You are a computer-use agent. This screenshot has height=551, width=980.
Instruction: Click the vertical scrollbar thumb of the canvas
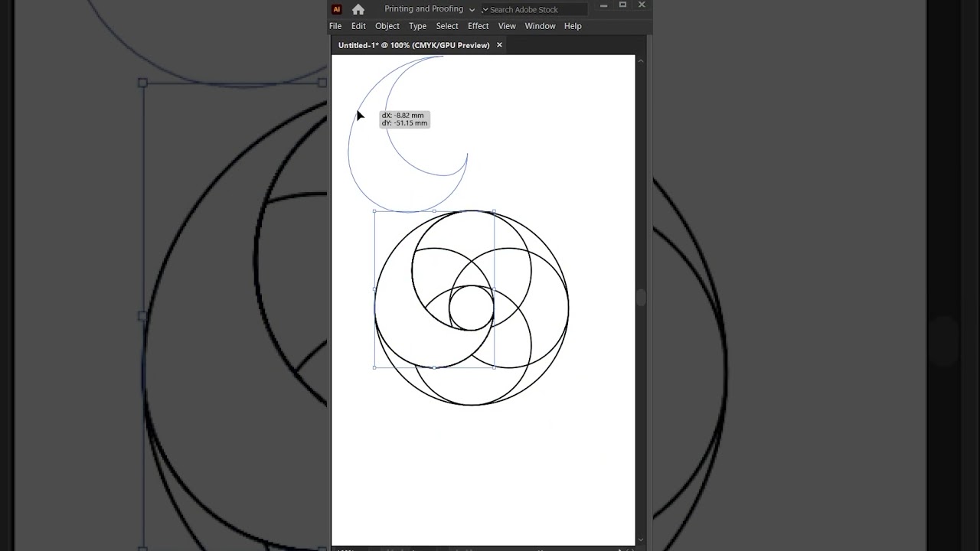(642, 298)
